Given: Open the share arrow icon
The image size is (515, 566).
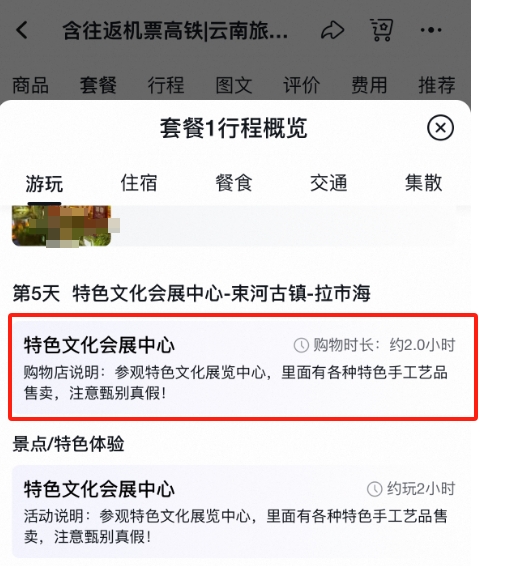Looking at the screenshot, I should tap(332, 30).
